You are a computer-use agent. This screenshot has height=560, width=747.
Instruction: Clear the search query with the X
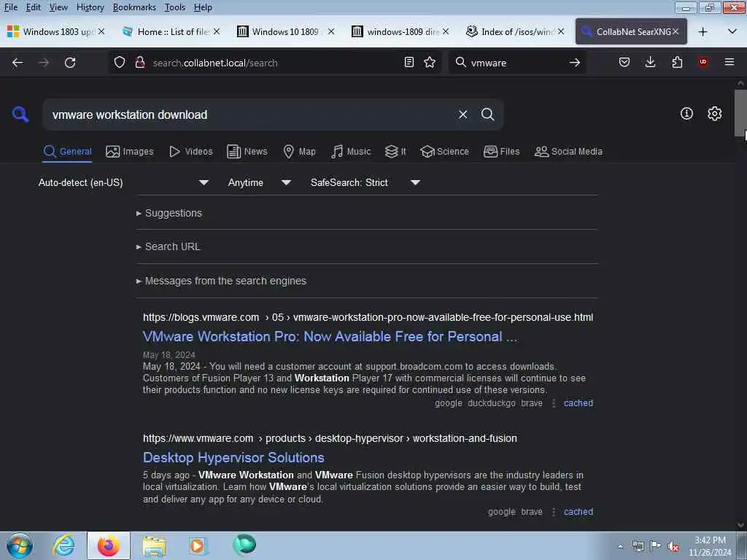(462, 114)
